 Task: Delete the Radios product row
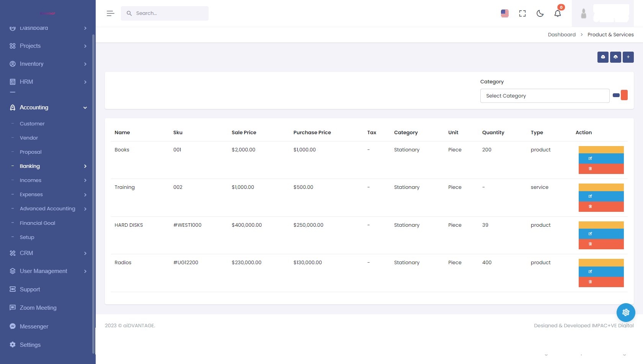point(601,282)
